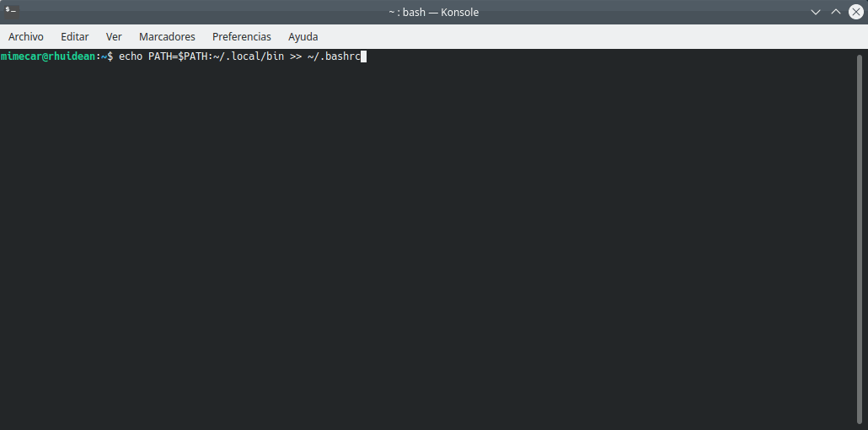Click the window title '~ : bash — Konsole'

(x=433, y=12)
